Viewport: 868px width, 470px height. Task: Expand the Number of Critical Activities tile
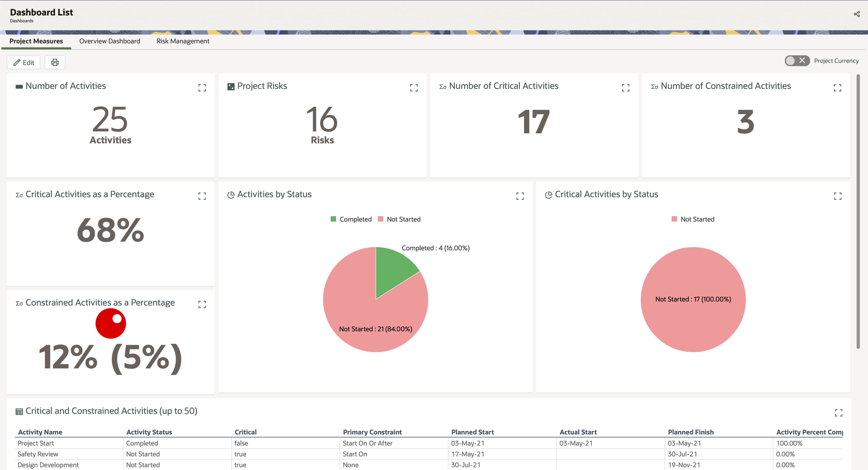coord(625,87)
